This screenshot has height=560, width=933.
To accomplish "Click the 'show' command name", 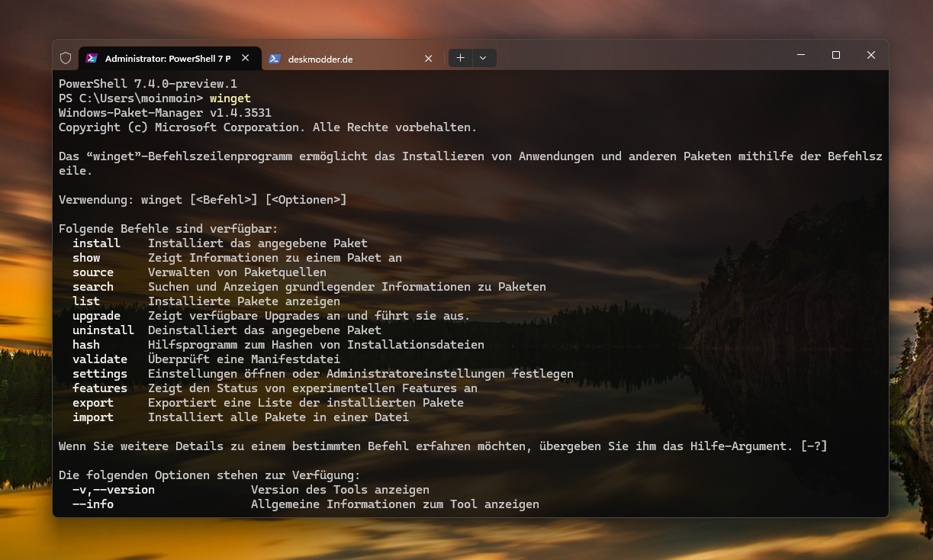I will point(86,258).
